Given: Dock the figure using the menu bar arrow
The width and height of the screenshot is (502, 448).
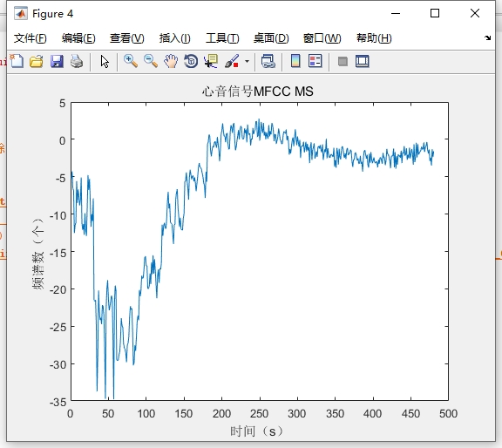Looking at the screenshot, I should pyautogui.click(x=487, y=37).
